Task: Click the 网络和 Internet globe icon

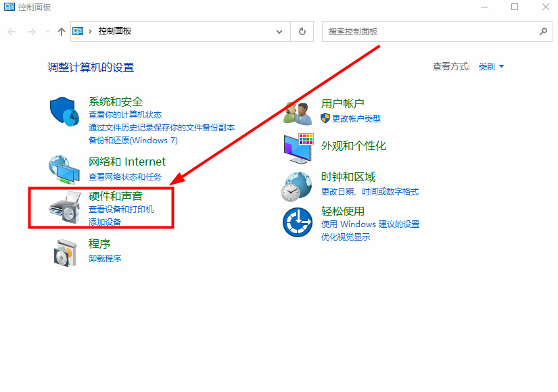Action: point(64,170)
